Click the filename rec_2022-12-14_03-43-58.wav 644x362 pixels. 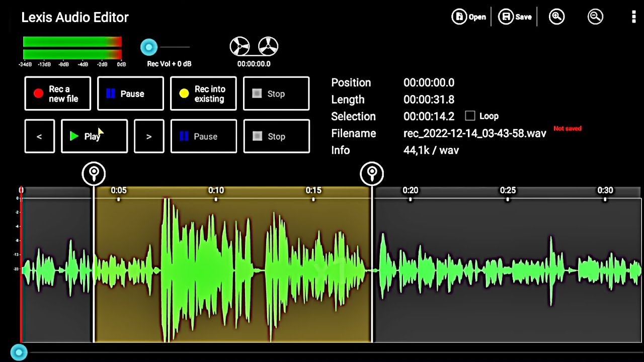(x=474, y=133)
